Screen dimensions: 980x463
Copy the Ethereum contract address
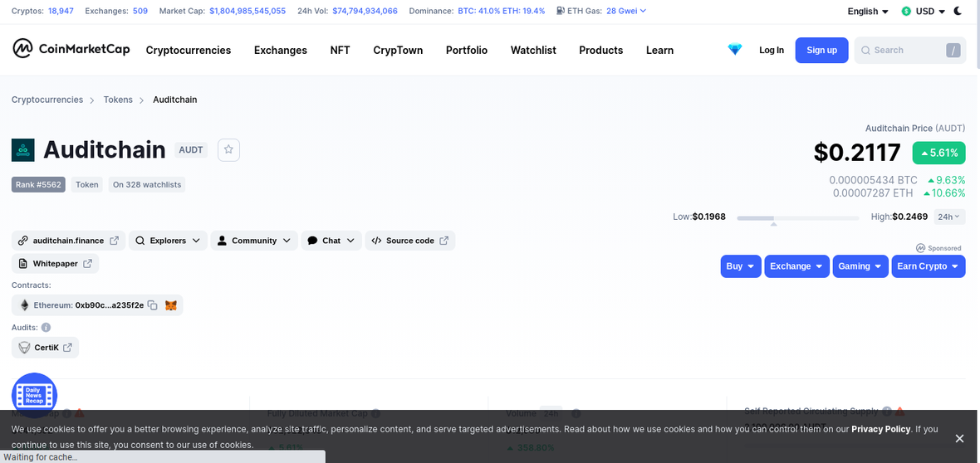point(153,305)
